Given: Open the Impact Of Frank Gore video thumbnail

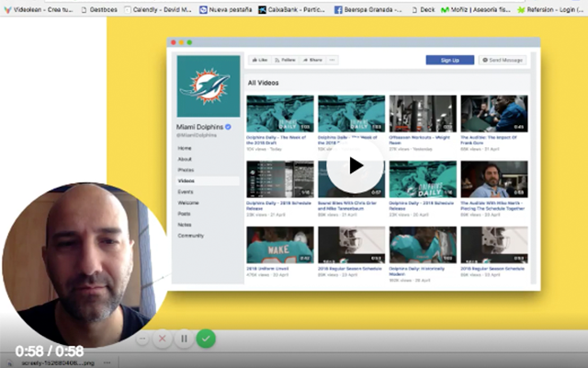Looking at the screenshot, I should [x=494, y=113].
